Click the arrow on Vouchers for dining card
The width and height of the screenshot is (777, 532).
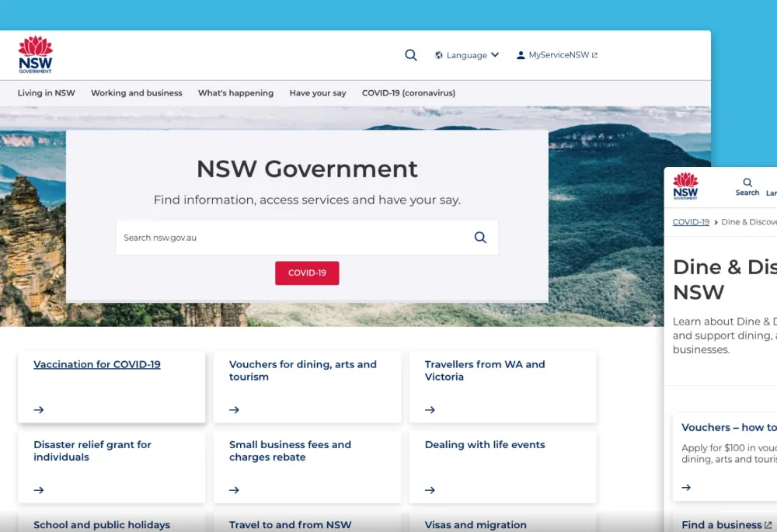234,410
